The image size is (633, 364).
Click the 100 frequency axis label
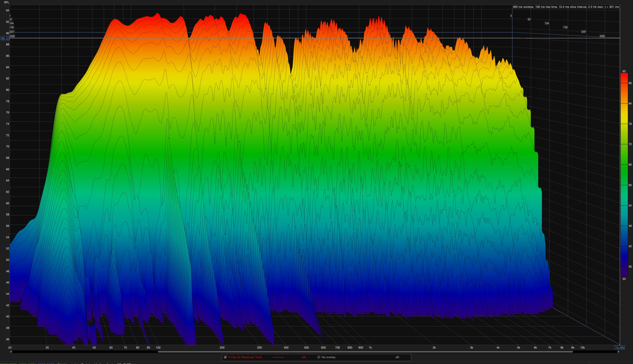coord(158,347)
